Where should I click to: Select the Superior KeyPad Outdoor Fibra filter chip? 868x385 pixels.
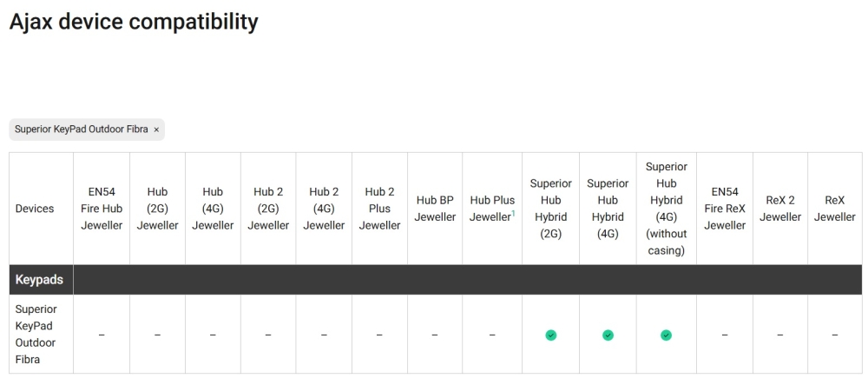pos(81,129)
